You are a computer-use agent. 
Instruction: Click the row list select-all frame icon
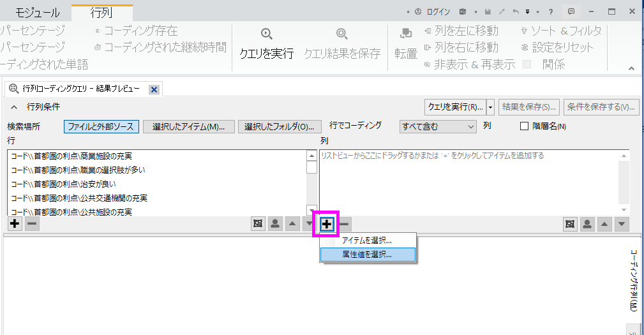[258, 224]
